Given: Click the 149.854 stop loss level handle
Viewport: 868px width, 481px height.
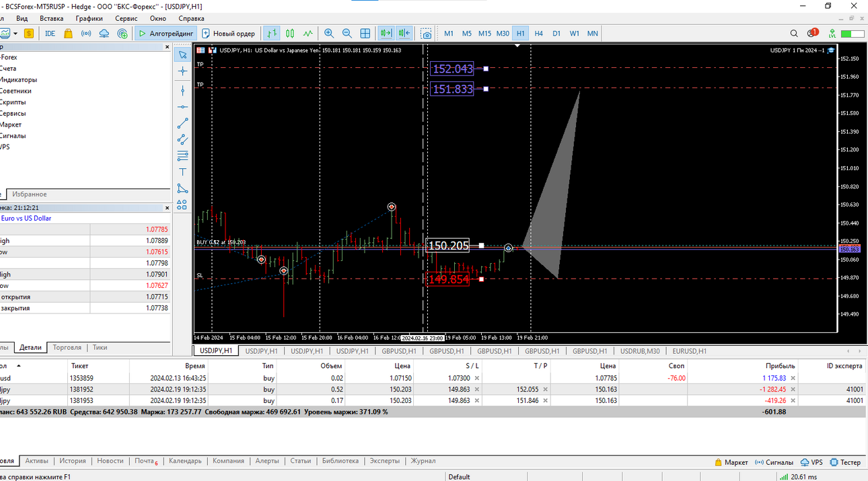Looking at the screenshot, I should pyautogui.click(x=481, y=279).
